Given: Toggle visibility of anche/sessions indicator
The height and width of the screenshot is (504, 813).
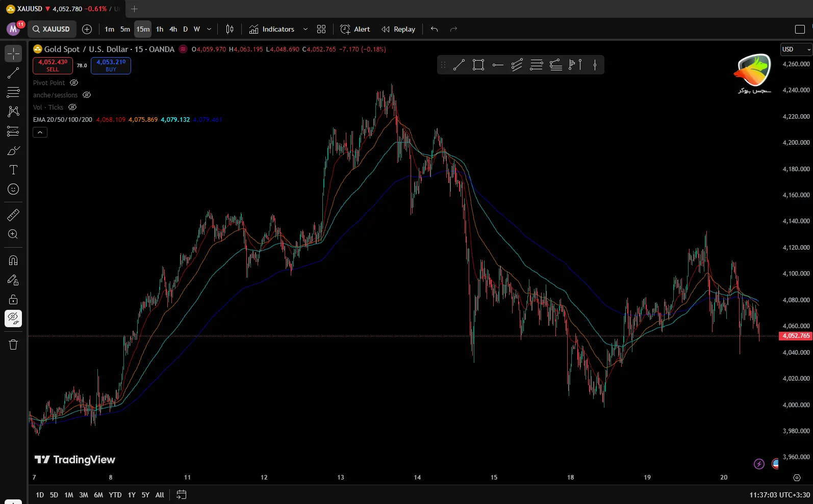Looking at the screenshot, I should [x=87, y=95].
